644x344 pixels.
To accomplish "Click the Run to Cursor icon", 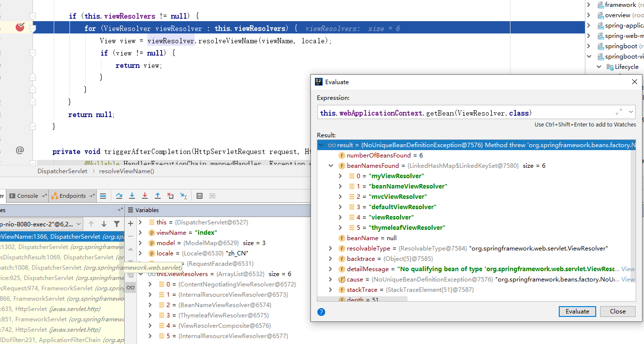I will point(183,196).
